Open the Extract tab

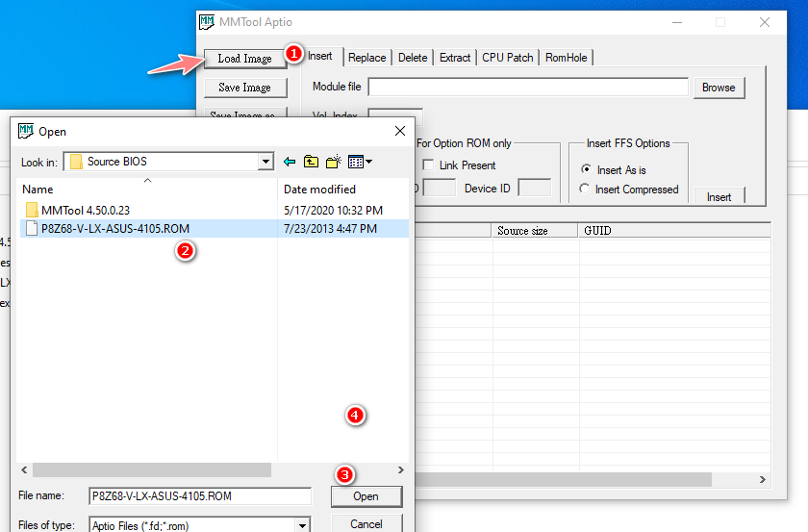[455, 58]
